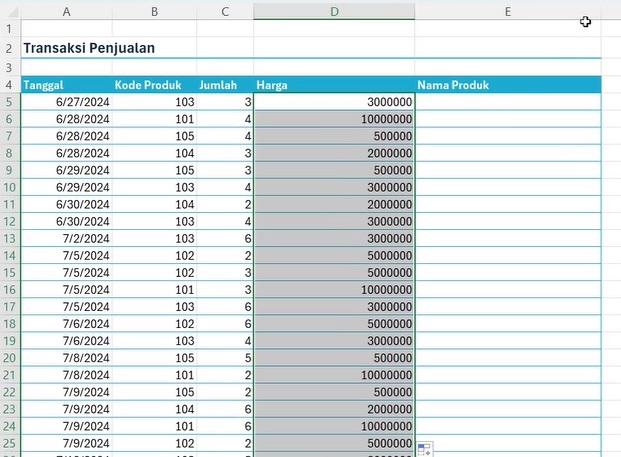Click empty Nama Produk cell in row 5
The image size is (621, 457).
pyautogui.click(x=508, y=102)
